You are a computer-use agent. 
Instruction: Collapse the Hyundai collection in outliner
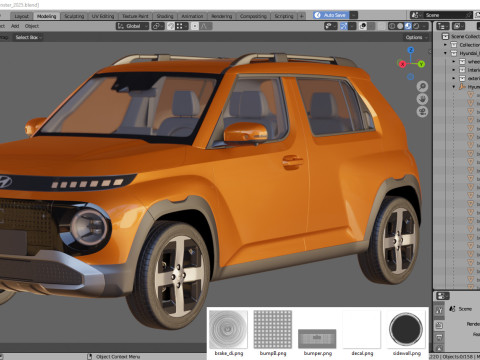click(x=445, y=53)
